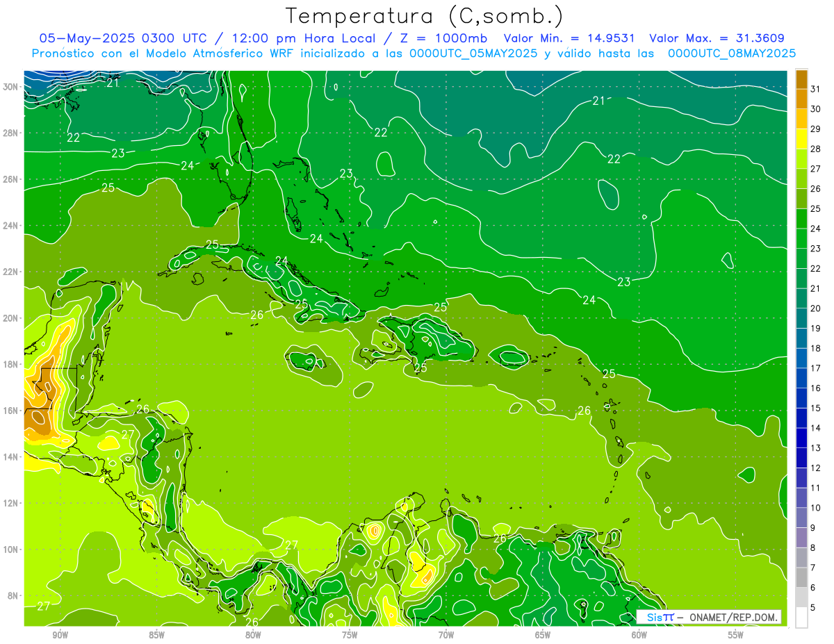Click the "80W" longitude label
The width and height of the screenshot is (834, 644).
pos(253,635)
